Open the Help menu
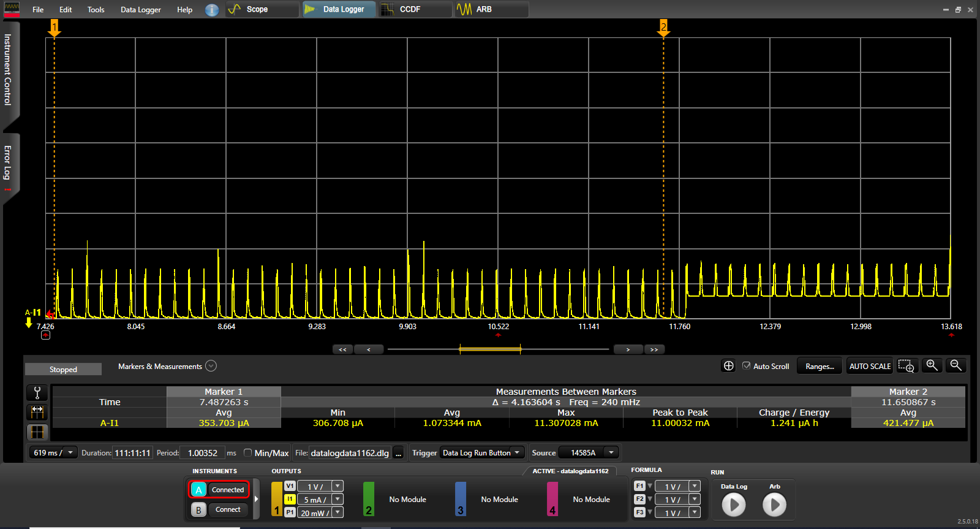This screenshot has width=980, height=529. pos(184,10)
